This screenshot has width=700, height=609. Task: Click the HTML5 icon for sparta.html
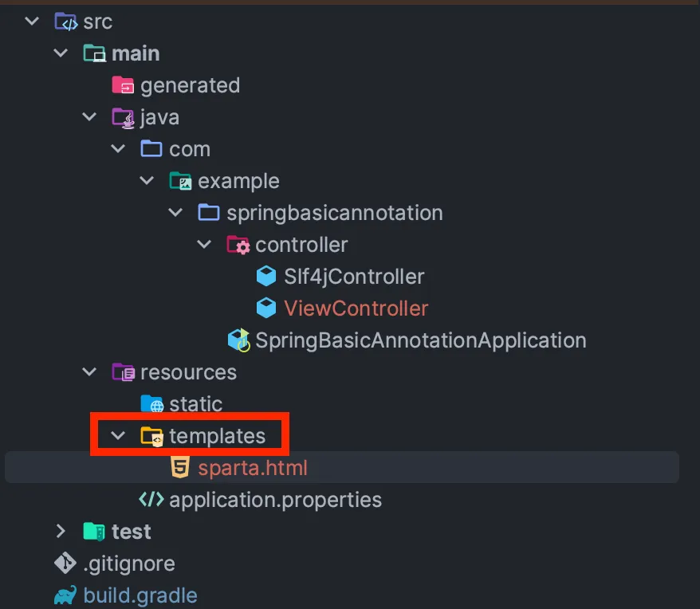(180, 467)
